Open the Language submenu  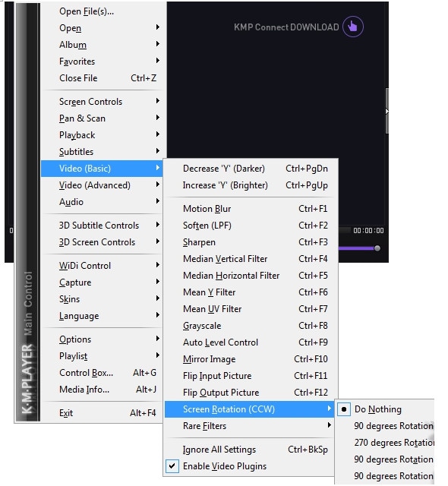[x=102, y=316]
